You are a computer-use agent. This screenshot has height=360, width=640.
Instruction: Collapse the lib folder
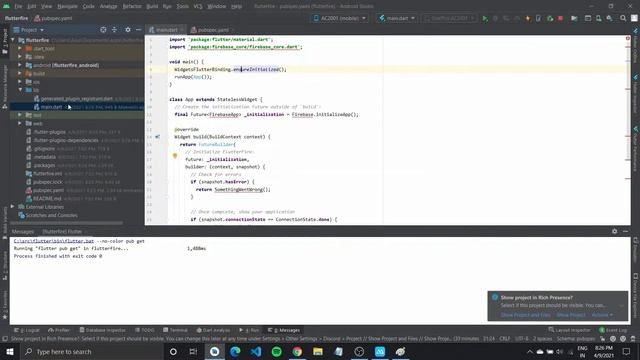point(20,90)
